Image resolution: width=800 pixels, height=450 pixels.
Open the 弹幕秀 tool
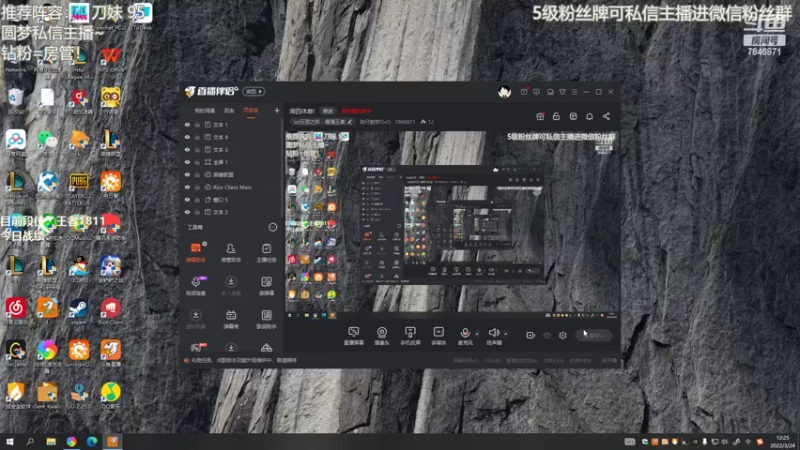tap(231, 319)
